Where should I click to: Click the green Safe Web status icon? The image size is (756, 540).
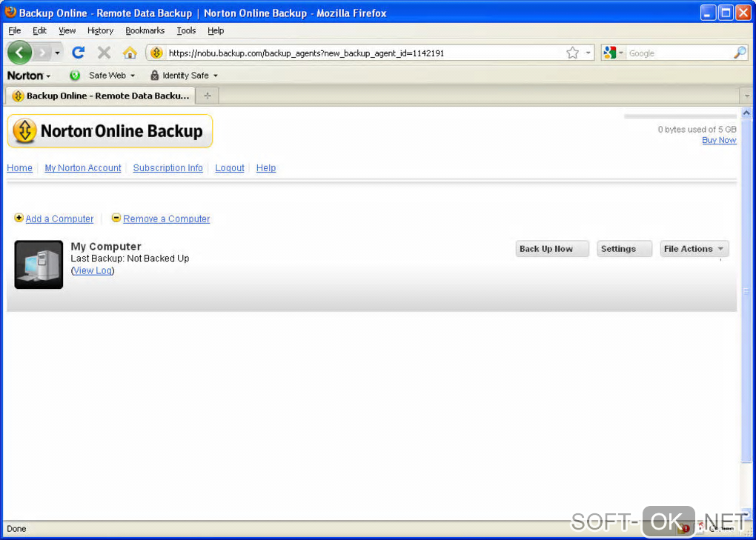click(x=75, y=75)
